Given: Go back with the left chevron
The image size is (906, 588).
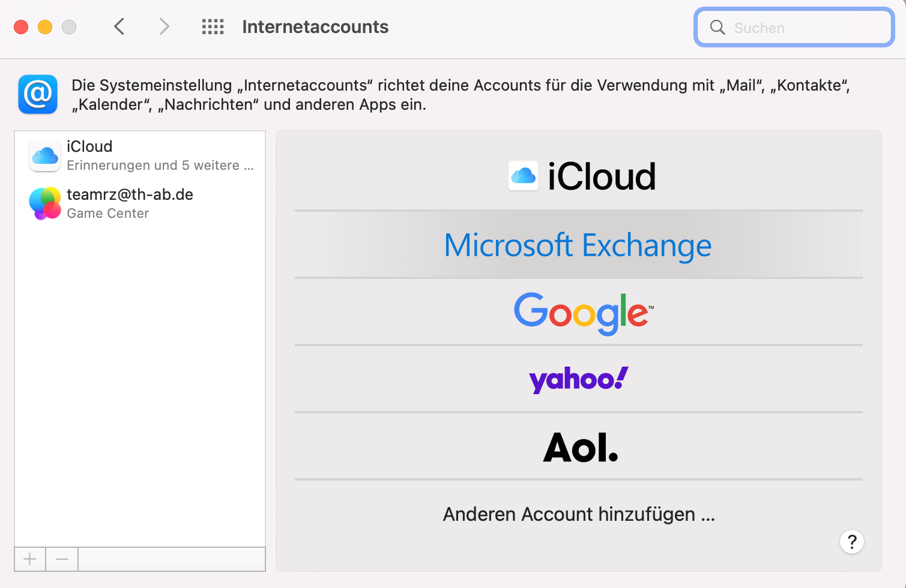Looking at the screenshot, I should pos(119,26).
